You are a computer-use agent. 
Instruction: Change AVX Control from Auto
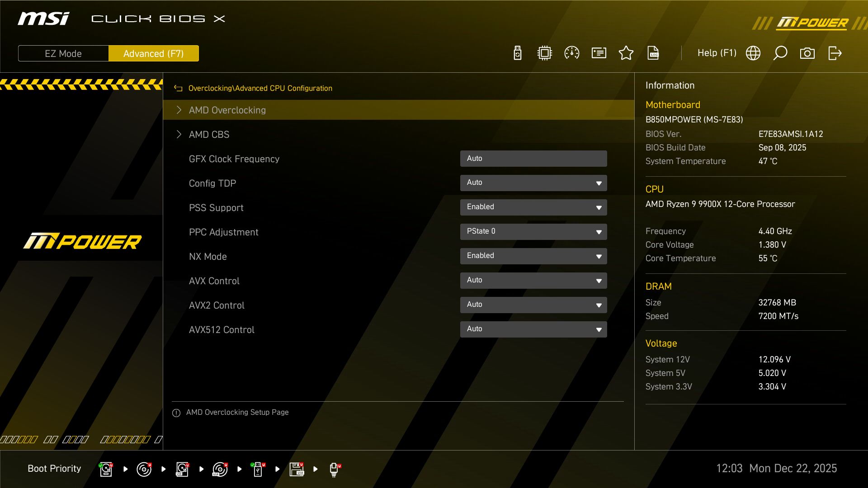point(533,280)
